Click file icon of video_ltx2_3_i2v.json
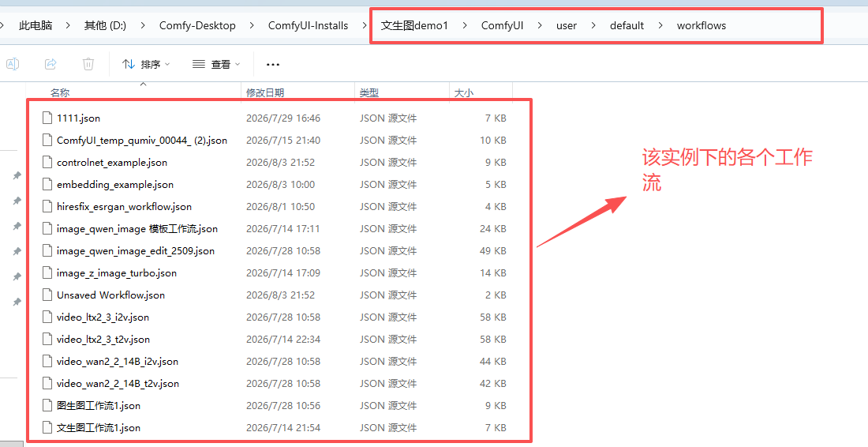The width and height of the screenshot is (868, 447). tap(47, 317)
